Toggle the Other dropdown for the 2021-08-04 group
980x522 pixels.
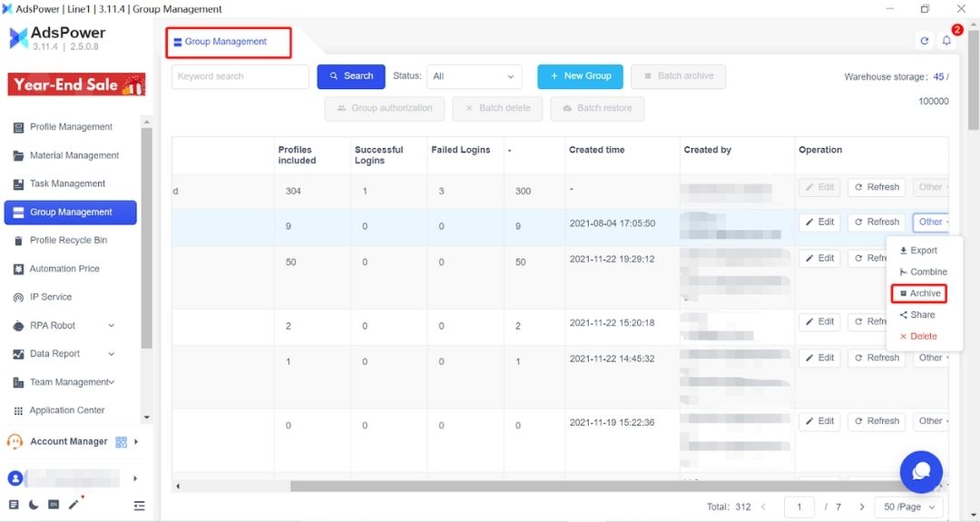[x=931, y=222]
